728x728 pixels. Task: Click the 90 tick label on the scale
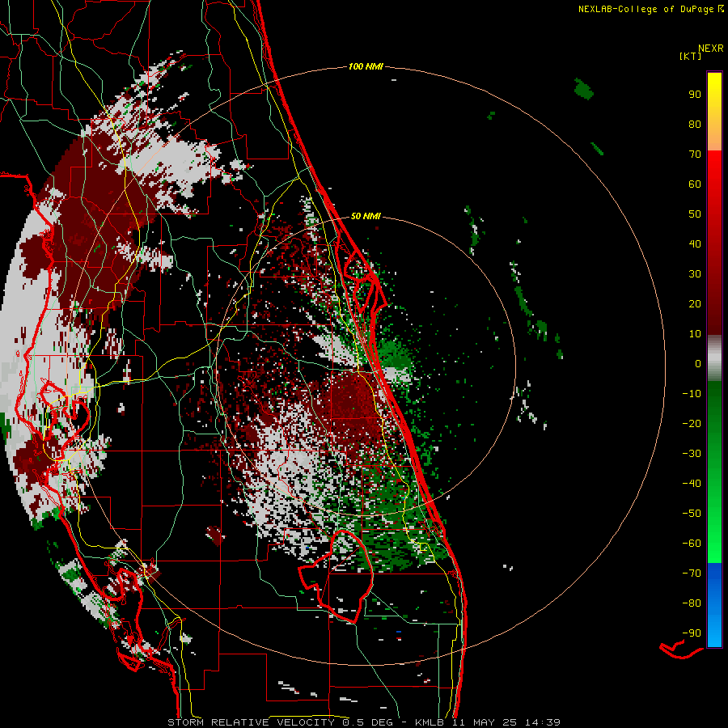click(x=695, y=95)
